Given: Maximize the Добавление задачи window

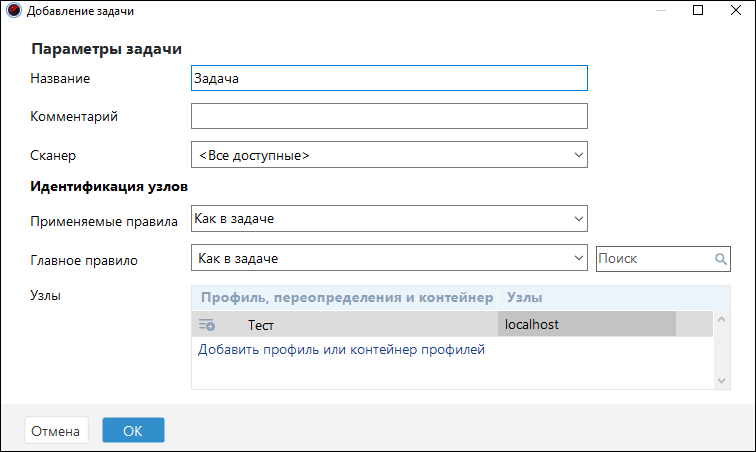Looking at the screenshot, I should [x=698, y=10].
